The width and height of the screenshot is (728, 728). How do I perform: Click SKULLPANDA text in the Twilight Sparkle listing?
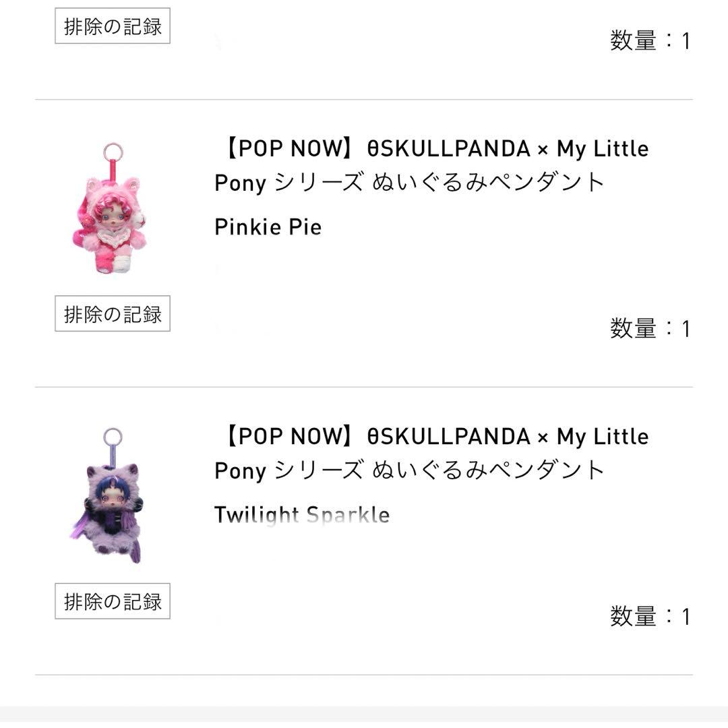(x=455, y=436)
